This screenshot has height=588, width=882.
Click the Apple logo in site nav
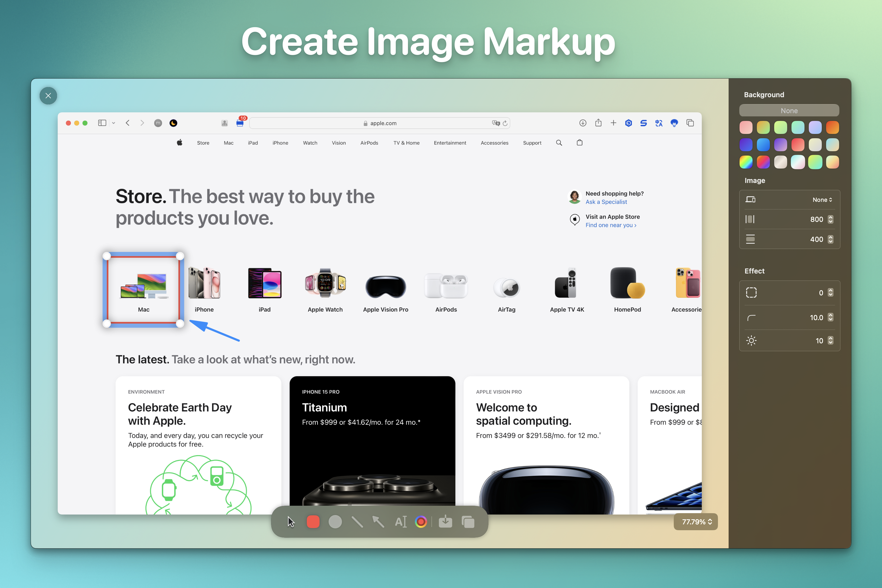pos(180,142)
